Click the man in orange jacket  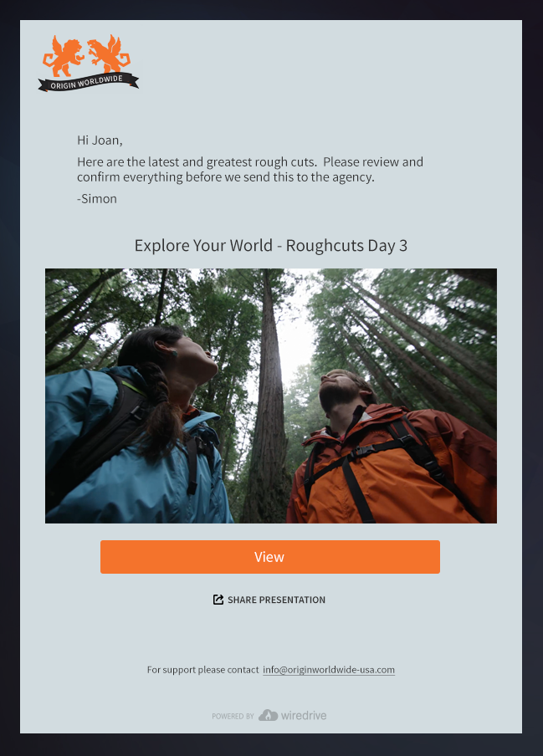click(x=392, y=448)
